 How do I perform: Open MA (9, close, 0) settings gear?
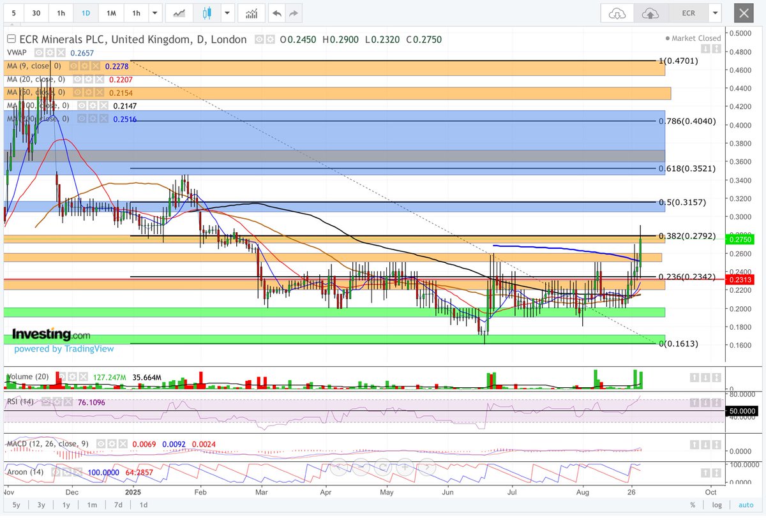coord(84,66)
